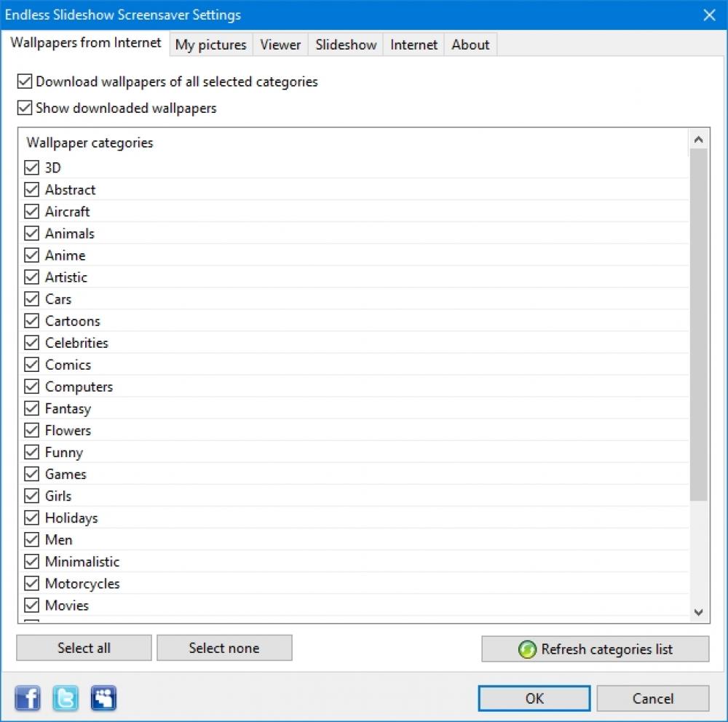Uncheck the Fantasy category
This screenshot has height=722, width=728.
point(32,408)
